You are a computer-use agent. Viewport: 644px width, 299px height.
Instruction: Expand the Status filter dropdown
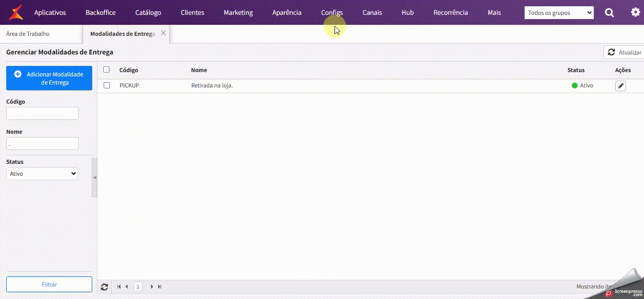point(43,174)
